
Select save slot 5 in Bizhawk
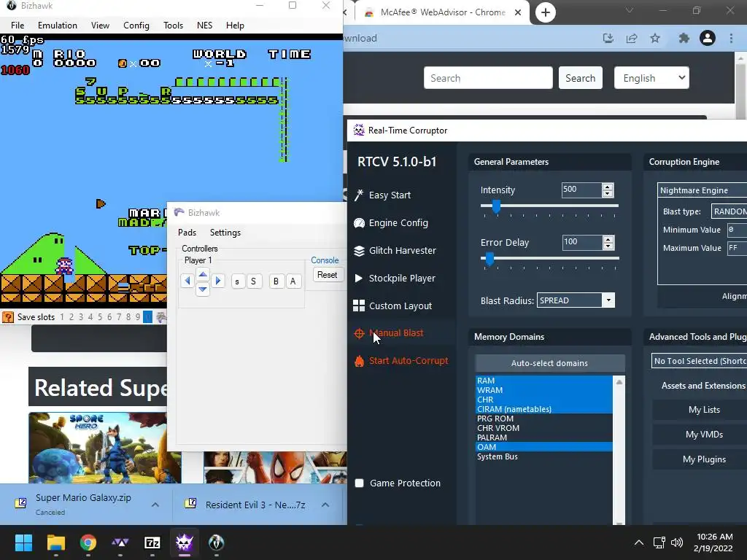pyautogui.click(x=99, y=317)
